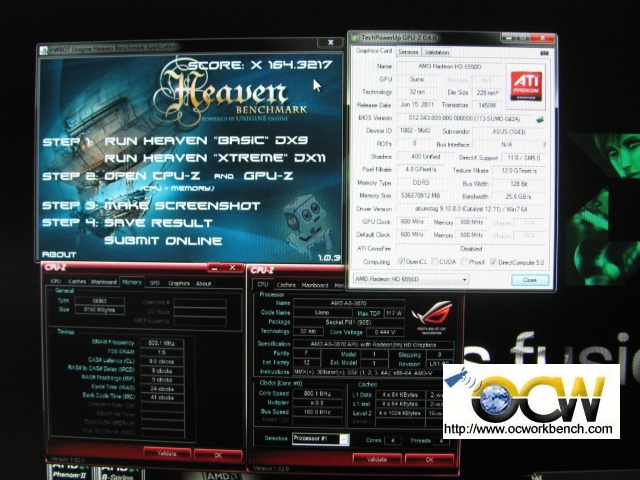Click the Bandwidth 25.6 GB/s field
Screen dimensions: 640x480
pyautogui.click(x=518, y=197)
